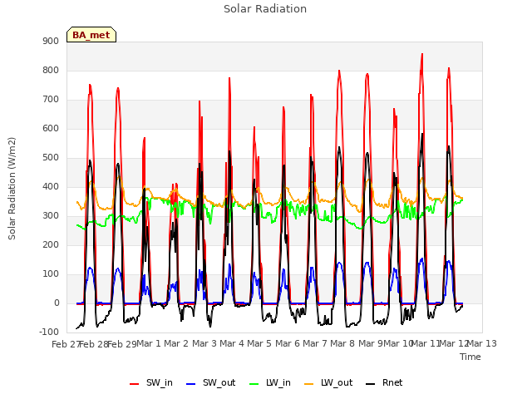Select the LW_out legend label
This screenshot has width=532, height=399.
pos(337,382)
